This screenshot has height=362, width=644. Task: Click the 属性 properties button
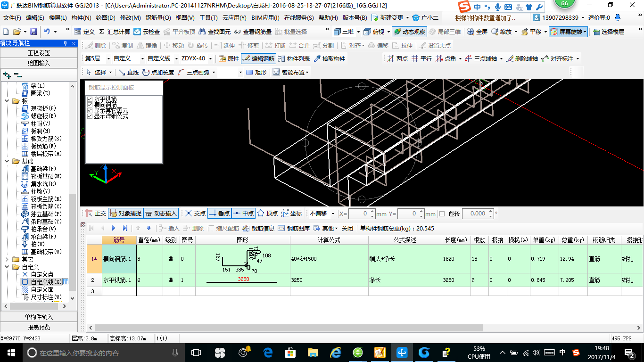pyautogui.click(x=229, y=58)
